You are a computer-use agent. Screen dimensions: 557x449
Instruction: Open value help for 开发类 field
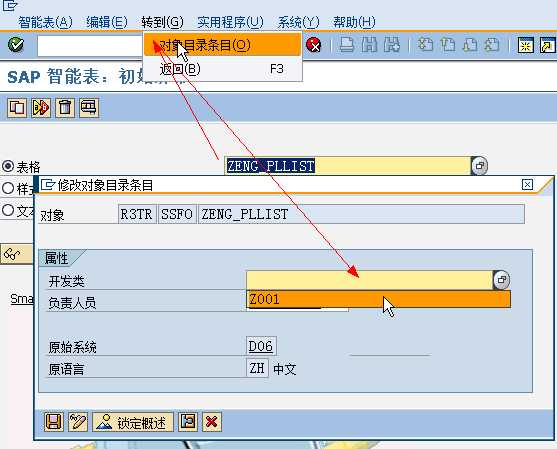click(502, 280)
